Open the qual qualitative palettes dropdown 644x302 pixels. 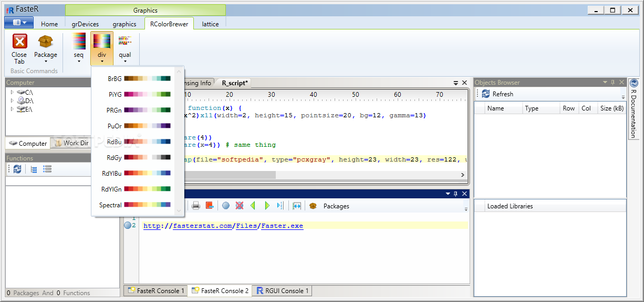click(x=125, y=48)
